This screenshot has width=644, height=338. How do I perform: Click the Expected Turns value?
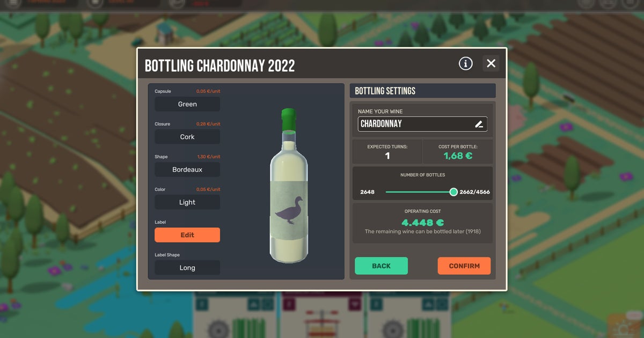[x=387, y=156]
